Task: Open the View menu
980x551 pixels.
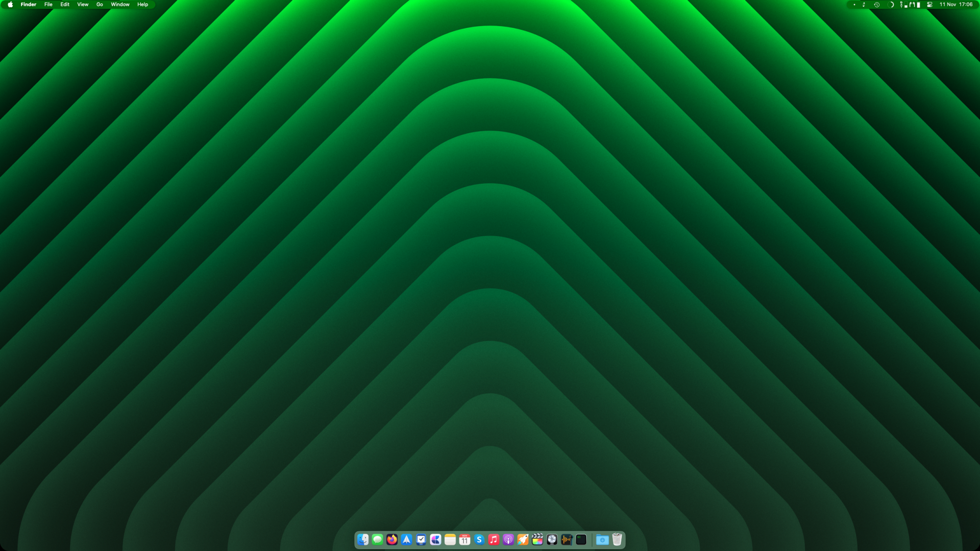Action: pyautogui.click(x=83, y=4)
